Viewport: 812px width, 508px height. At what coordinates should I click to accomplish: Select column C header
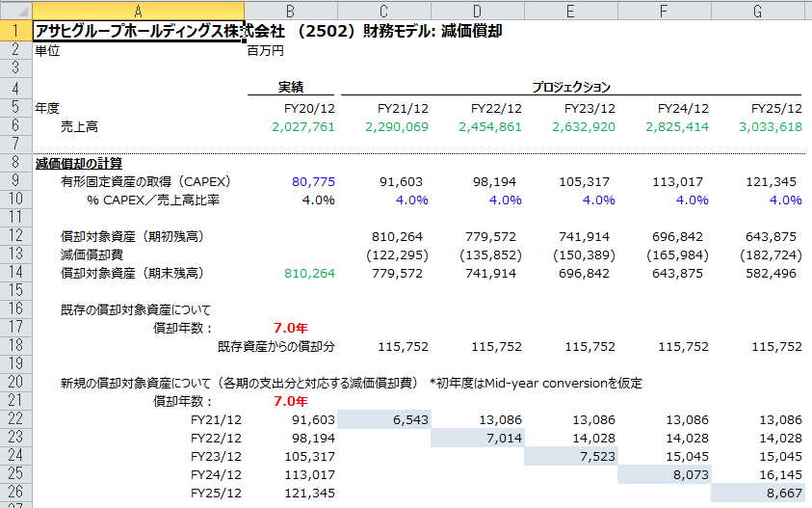tap(383, 11)
